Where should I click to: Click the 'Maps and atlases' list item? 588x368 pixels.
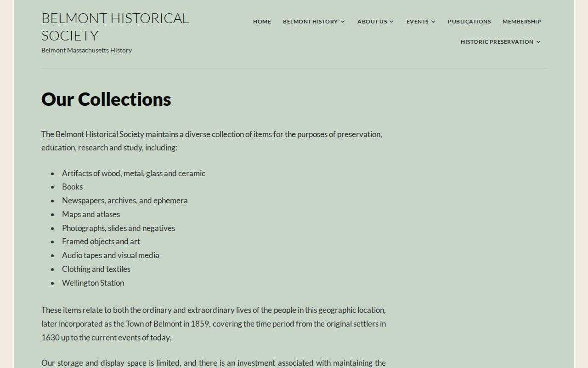91,214
